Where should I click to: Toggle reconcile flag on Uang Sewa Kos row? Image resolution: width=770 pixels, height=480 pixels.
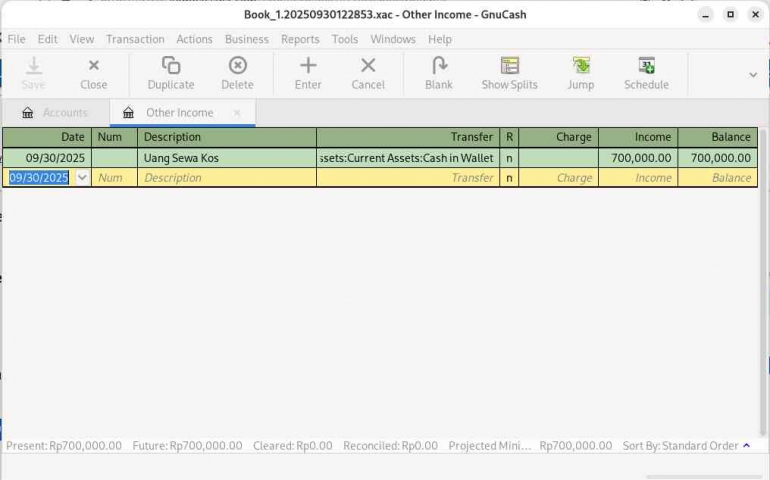tap(509, 158)
